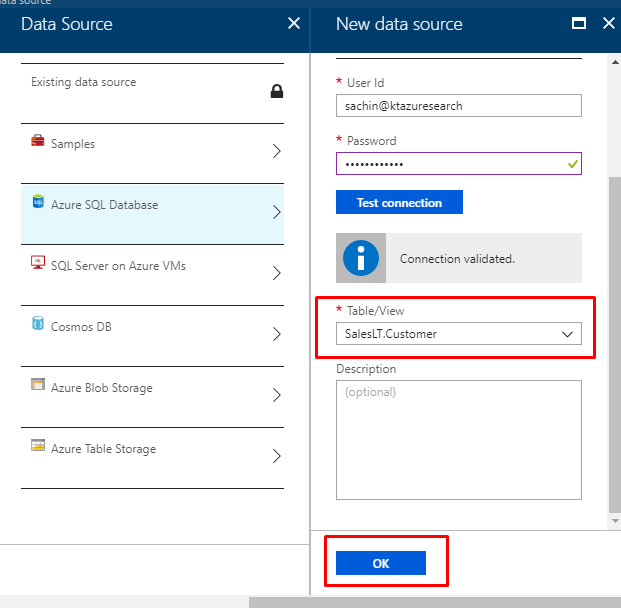Click the OK button
Image resolution: width=621 pixels, height=608 pixels.
pos(381,563)
